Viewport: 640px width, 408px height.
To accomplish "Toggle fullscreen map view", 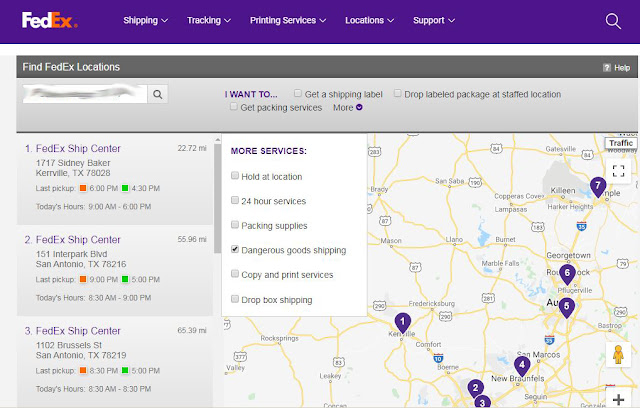I will tap(618, 171).
